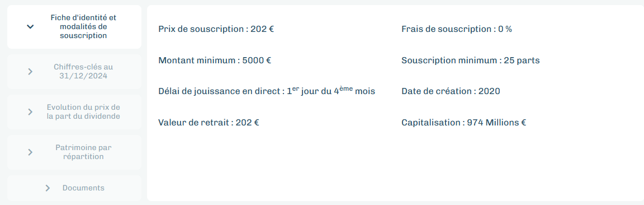Expand the Evolution du prix chevron
Image resolution: width=644 pixels, height=205 pixels.
tap(30, 112)
